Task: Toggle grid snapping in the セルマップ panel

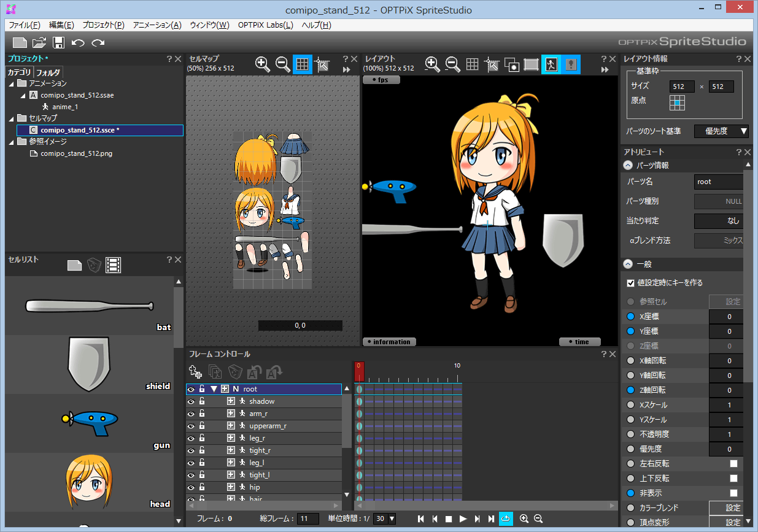Action: pos(323,64)
